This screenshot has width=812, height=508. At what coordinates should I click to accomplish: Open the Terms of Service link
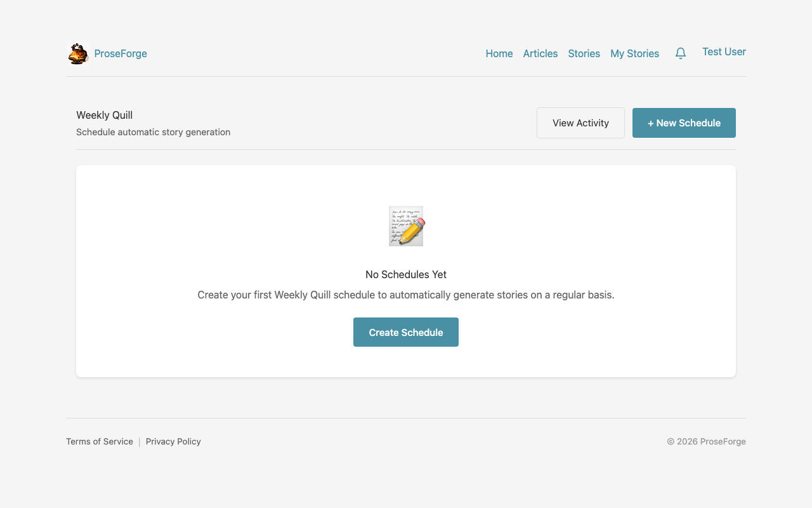[100, 442]
